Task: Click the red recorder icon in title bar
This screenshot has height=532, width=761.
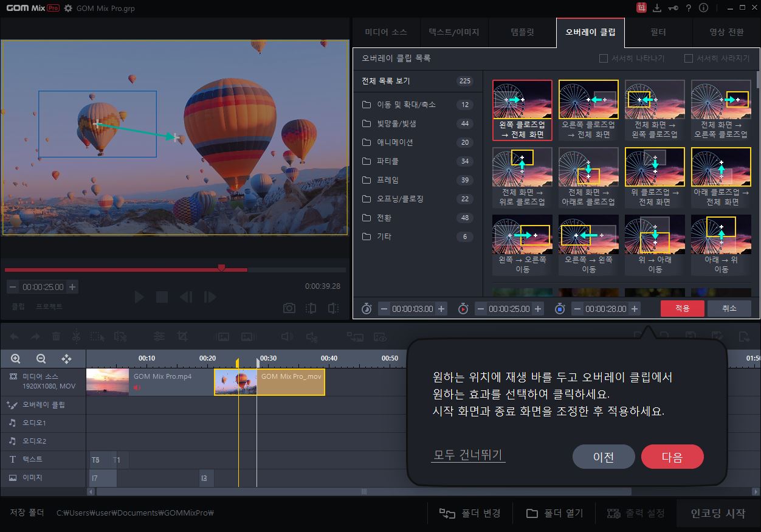Action: 641,8
